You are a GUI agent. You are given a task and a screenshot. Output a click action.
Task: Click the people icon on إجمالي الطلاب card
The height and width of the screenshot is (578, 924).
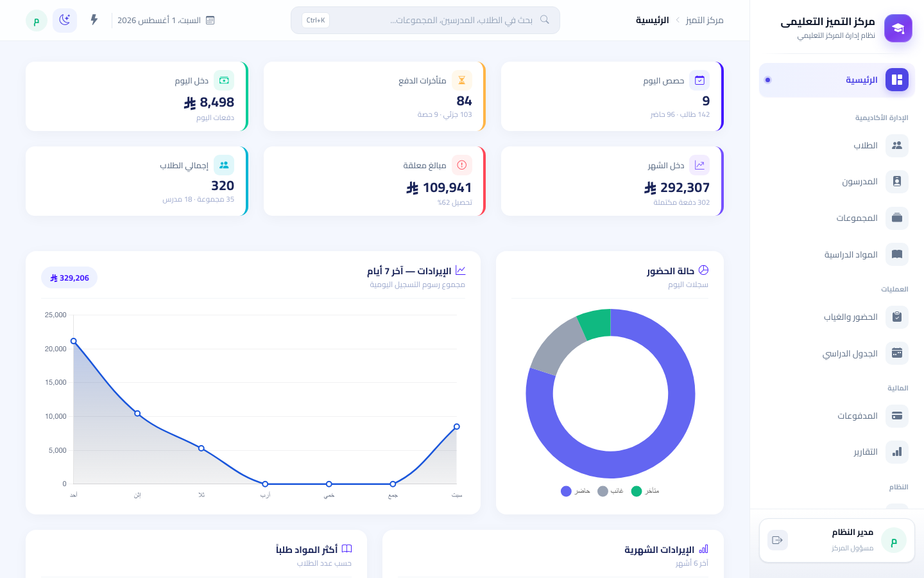tap(224, 165)
